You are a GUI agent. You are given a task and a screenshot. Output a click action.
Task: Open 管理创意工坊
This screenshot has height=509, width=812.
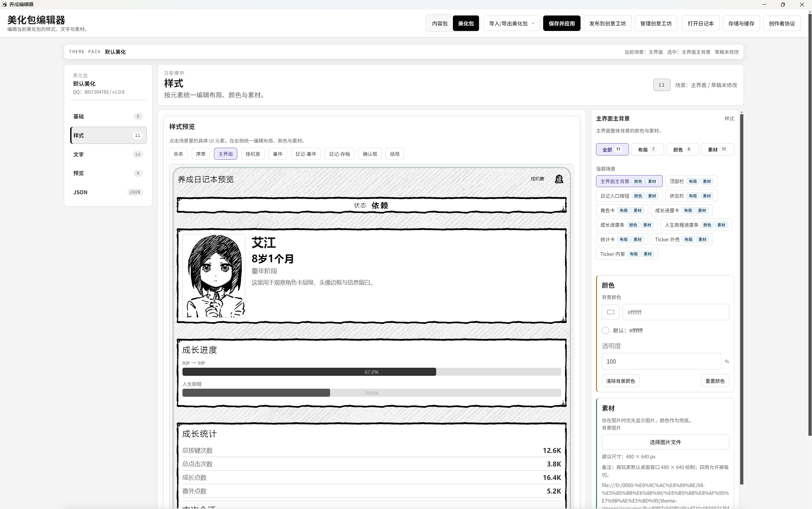tap(656, 24)
